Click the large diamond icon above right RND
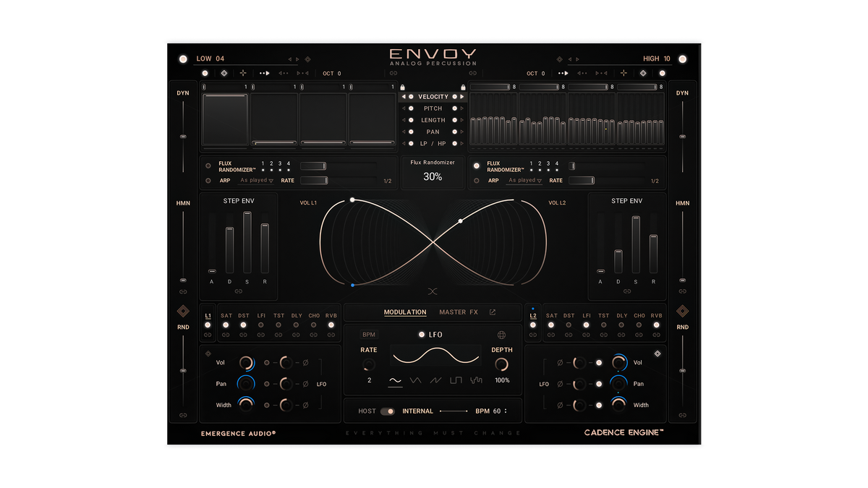The width and height of the screenshot is (868, 488). tap(682, 312)
